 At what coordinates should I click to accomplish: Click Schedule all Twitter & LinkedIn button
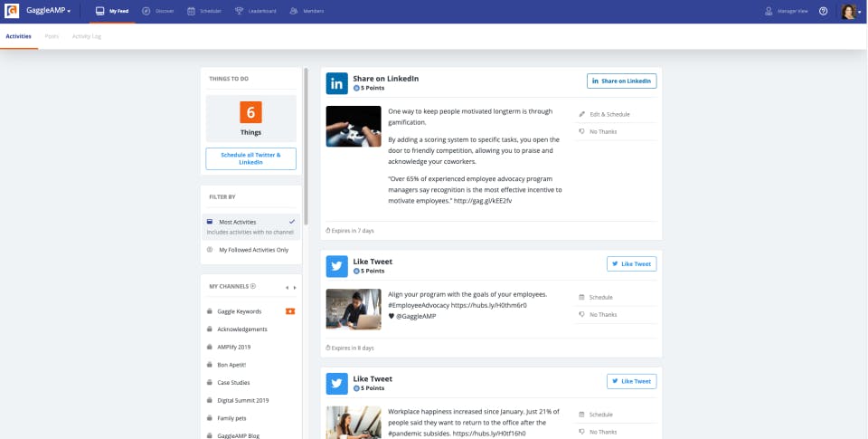pyautogui.click(x=250, y=158)
